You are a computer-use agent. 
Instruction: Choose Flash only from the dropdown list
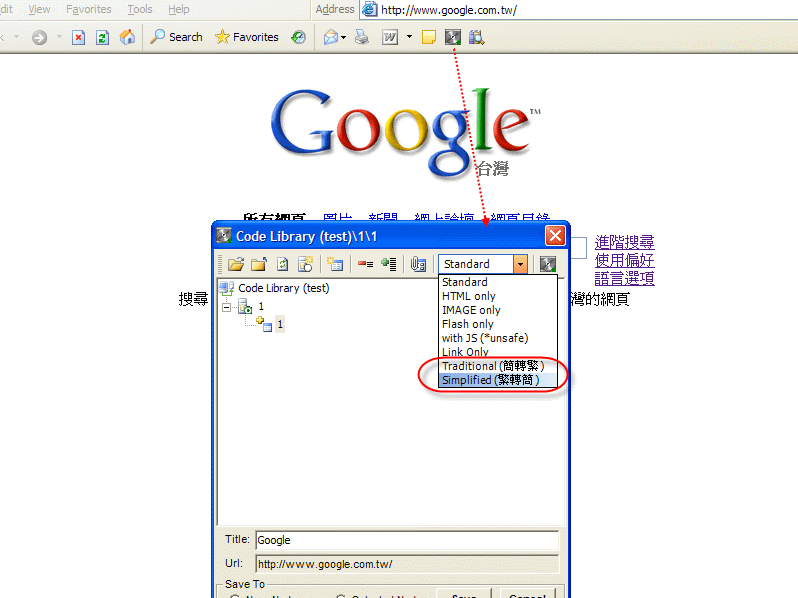(498, 324)
